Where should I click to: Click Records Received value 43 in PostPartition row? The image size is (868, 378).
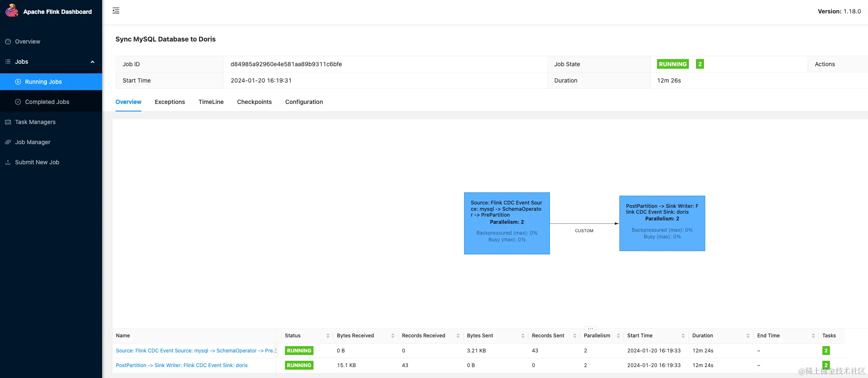pyautogui.click(x=405, y=365)
